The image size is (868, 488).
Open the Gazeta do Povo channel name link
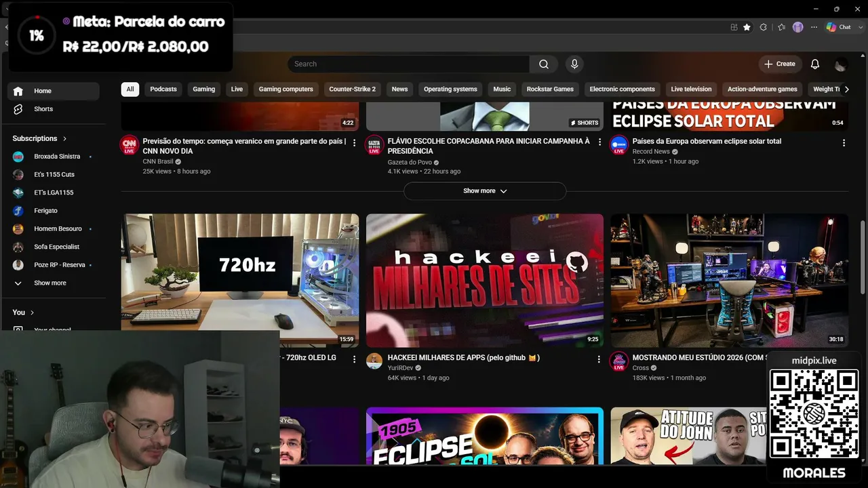pyautogui.click(x=410, y=161)
